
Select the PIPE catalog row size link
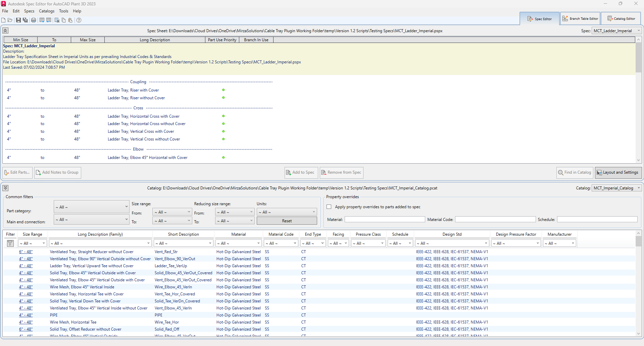pyautogui.click(x=26, y=315)
